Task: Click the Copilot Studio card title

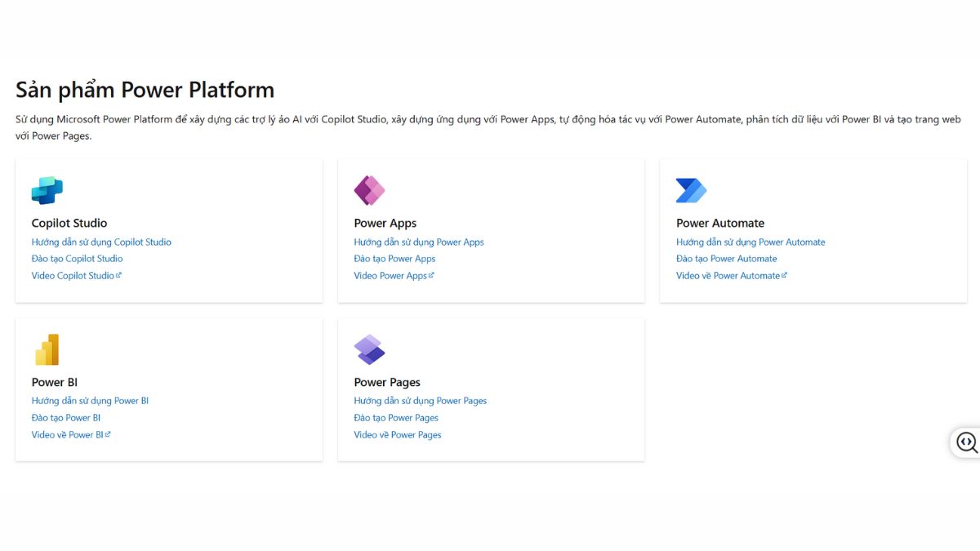Action: (69, 223)
